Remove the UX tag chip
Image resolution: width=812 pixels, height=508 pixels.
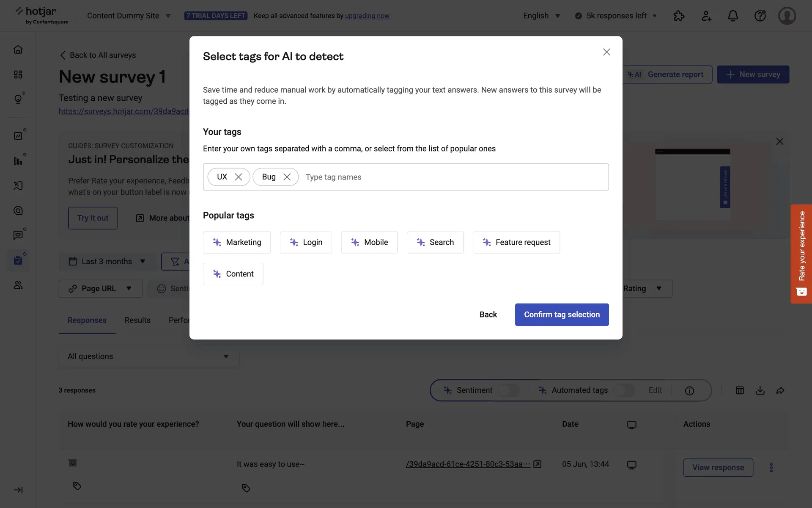pos(239,177)
